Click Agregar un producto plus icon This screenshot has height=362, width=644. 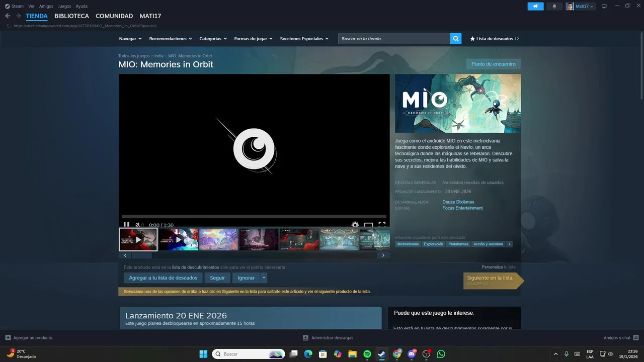point(8,338)
